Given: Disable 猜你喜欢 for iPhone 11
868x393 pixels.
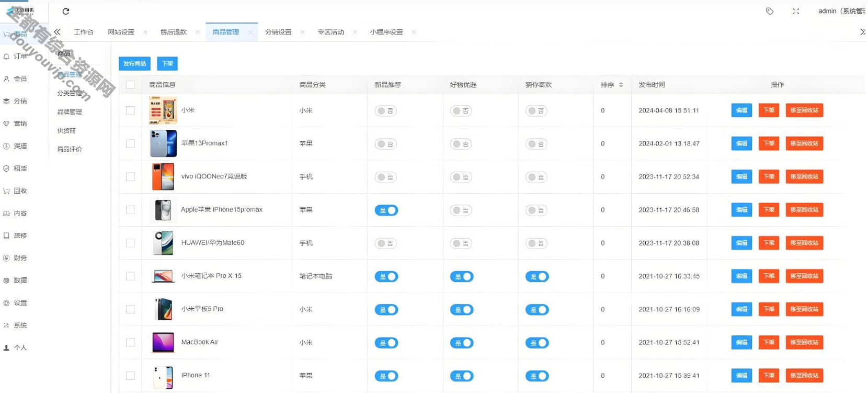Looking at the screenshot, I should pos(537,376).
